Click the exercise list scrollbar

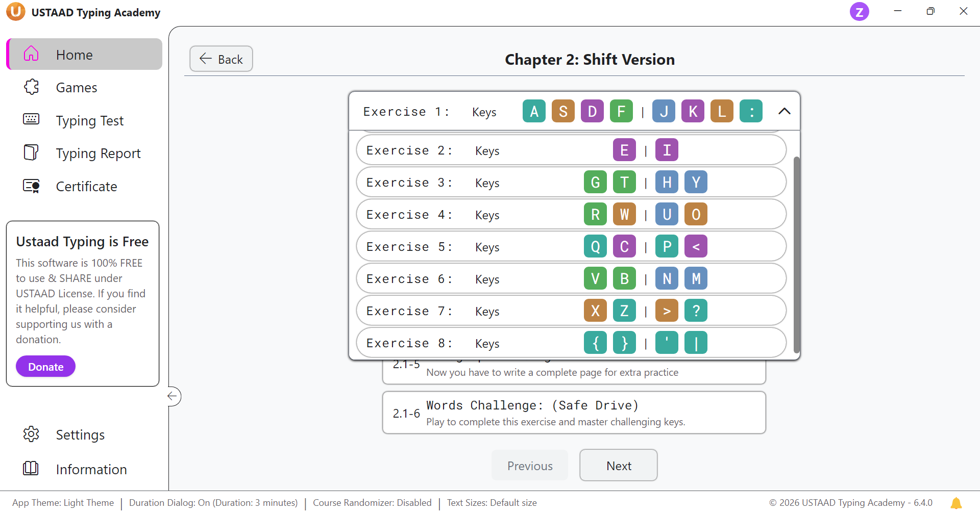tap(796, 255)
